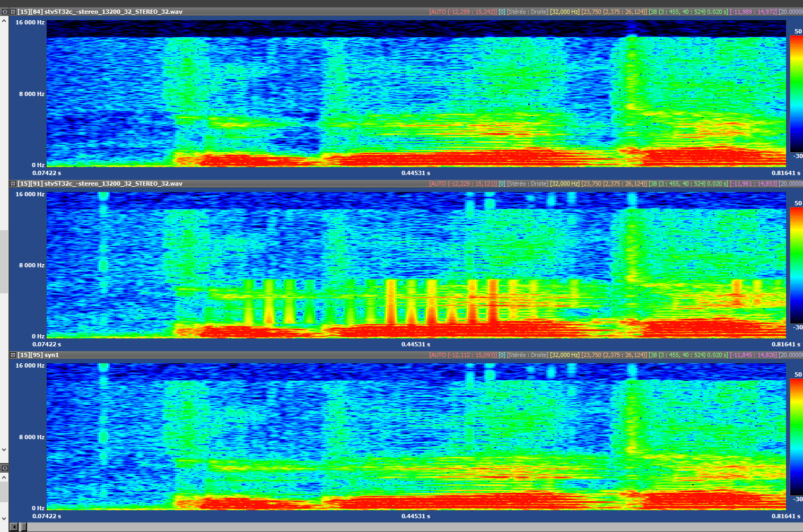Image resolution: width=803 pixels, height=532 pixels.
Task: Close the [15][95] syn1 spectrogram panel
Action: click(13, 355)
